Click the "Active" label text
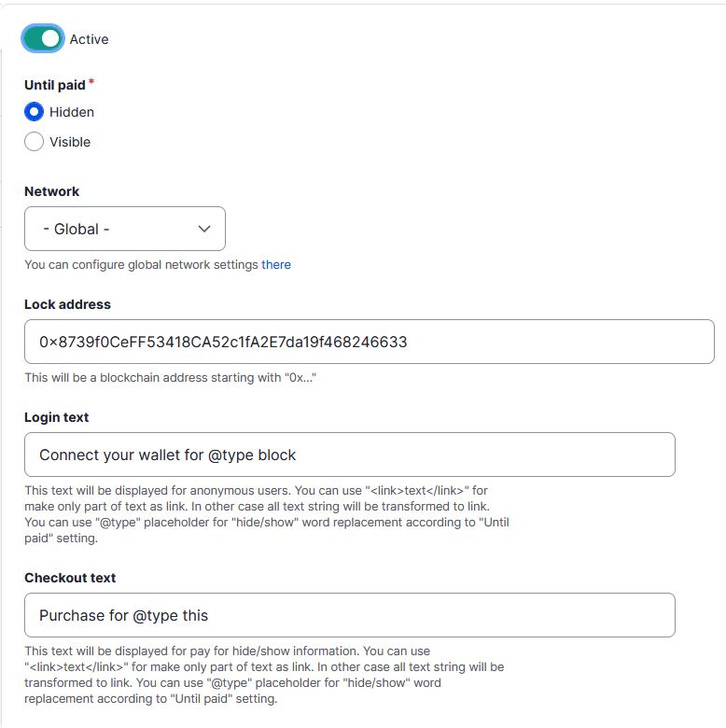Viewport: 726px width, 728px height. coord(90,39)
